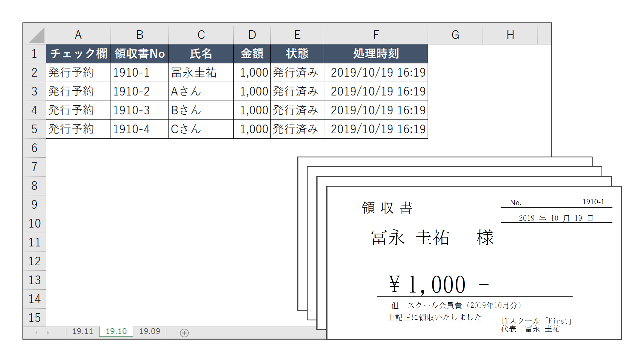
Task: Click the sheet tab scroll left arrow
Action: coord(36,333)
